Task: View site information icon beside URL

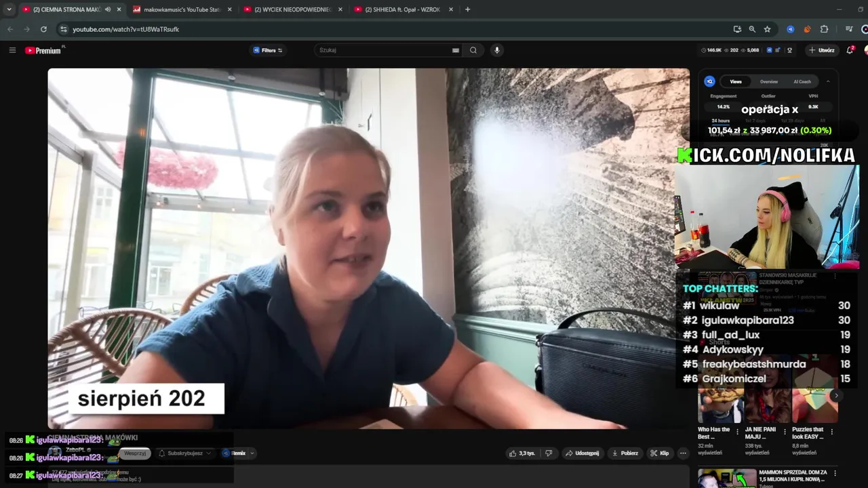Action: pyautogui.click(x=64, y=29)
